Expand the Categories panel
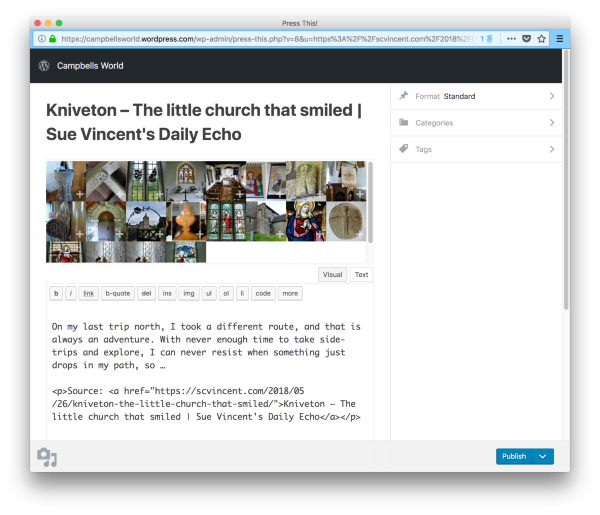This screenshot has height=515, width=600. 476,123
